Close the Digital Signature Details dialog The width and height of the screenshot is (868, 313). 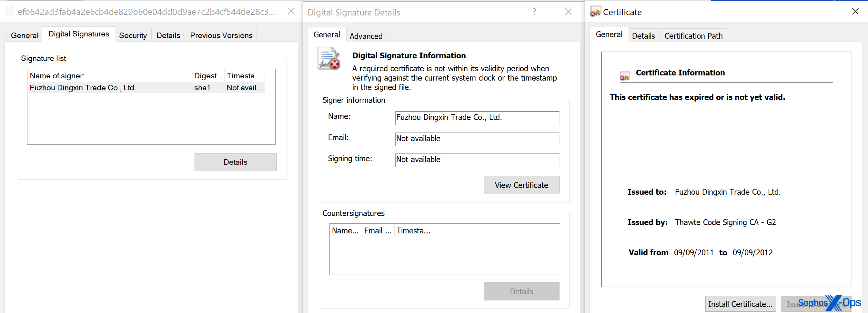click(x=568, y=12)
